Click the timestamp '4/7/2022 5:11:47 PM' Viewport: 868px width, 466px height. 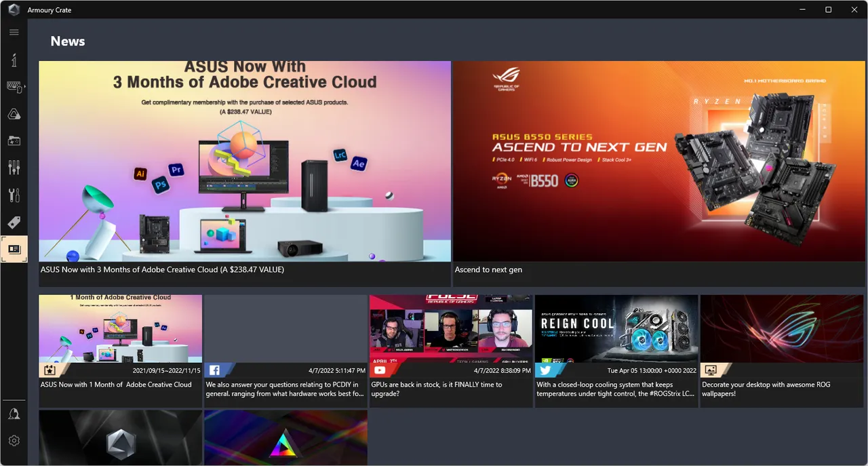[337, 371]
